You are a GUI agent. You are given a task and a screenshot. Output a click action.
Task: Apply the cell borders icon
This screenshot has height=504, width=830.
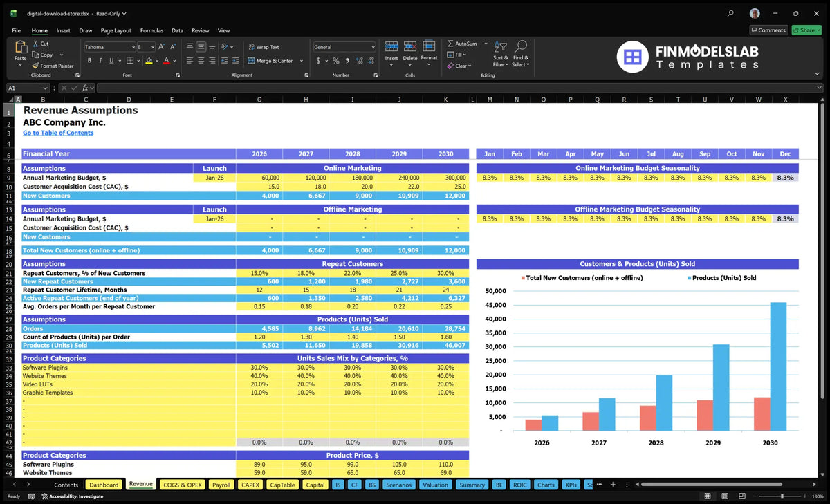[x=130, y=61]
